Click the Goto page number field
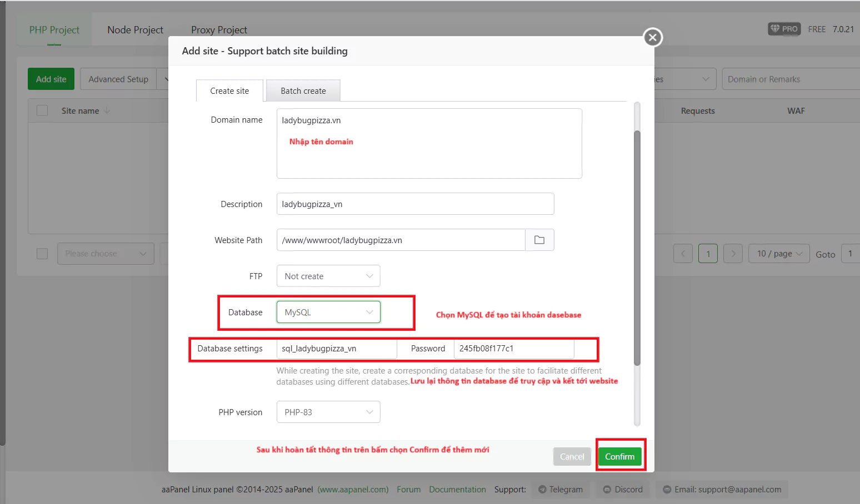Viewport: 860px width, 504px height. (851, 254)
